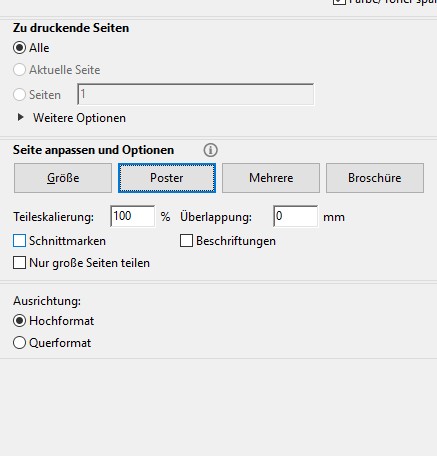The width and height of the screenshot is (437, 456).
Task: Choose the Seiten page range radio button
Action: click(19, 95)
